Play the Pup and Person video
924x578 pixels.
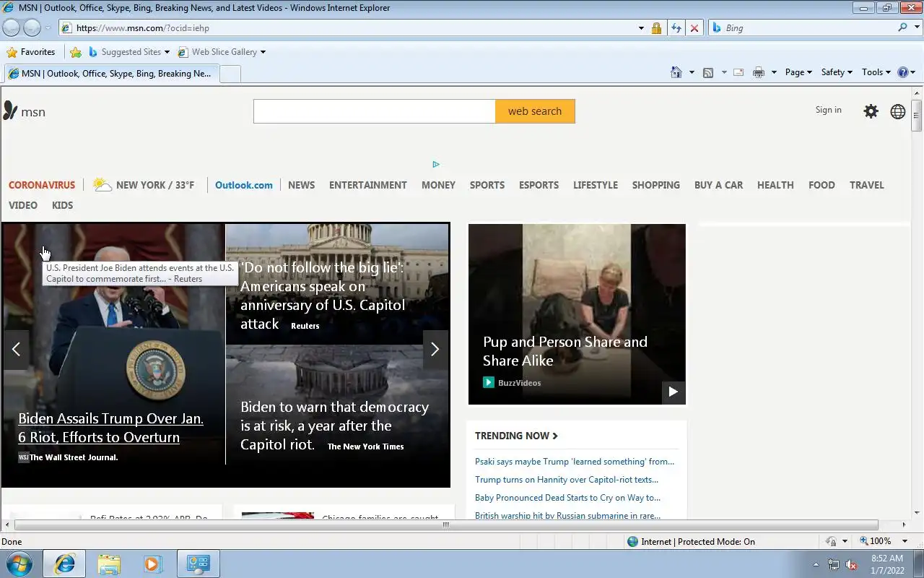673,392
